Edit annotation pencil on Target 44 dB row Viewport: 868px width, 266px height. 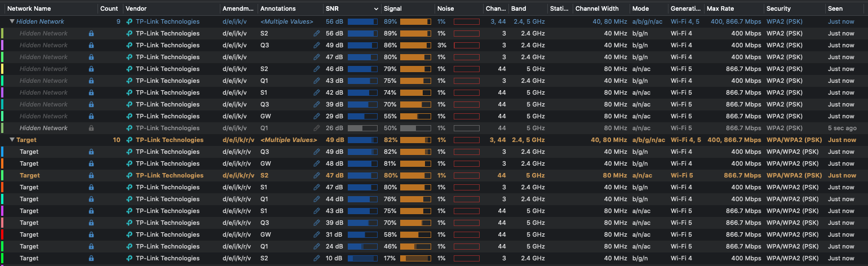tap(317, 199)
